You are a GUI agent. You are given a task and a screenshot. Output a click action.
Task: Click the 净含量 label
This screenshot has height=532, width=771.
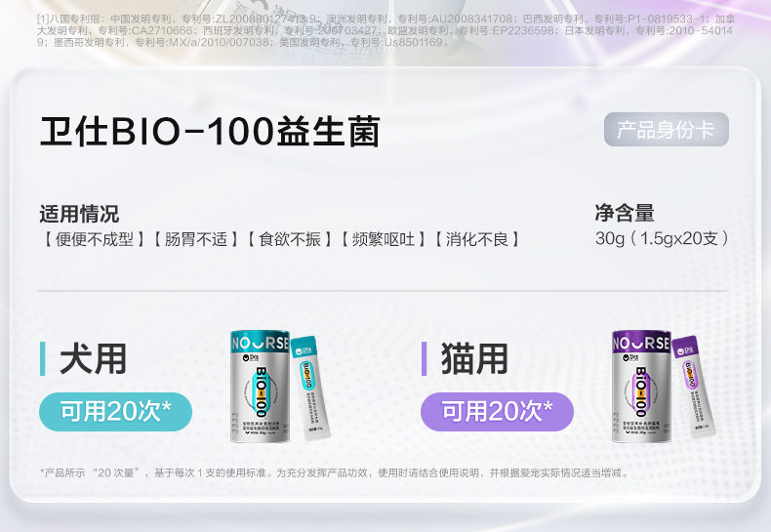(625, 213)
